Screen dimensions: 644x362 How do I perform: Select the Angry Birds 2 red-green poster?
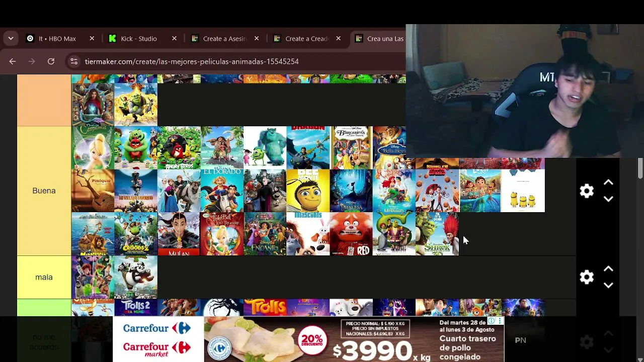tap(136, 148)
